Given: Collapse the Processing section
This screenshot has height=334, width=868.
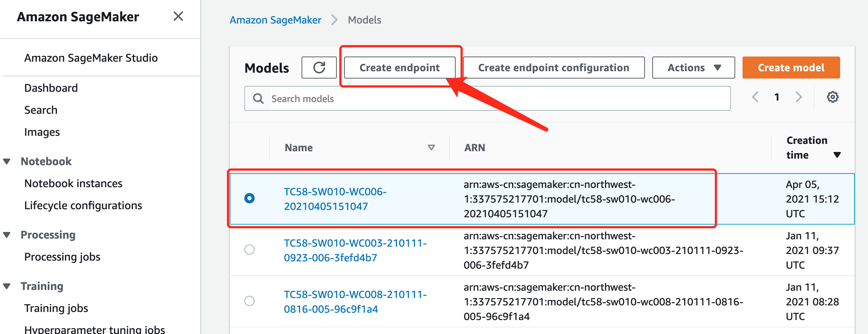Looking at the screenshot, I should 7,235.
